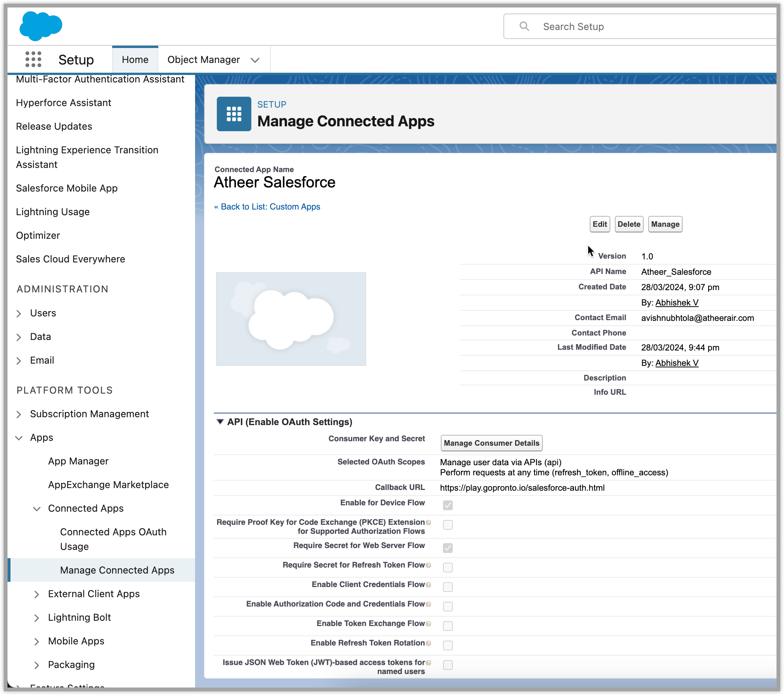
Task: Follow the Back to List: Custom Apps link
Action: [267, 207]
